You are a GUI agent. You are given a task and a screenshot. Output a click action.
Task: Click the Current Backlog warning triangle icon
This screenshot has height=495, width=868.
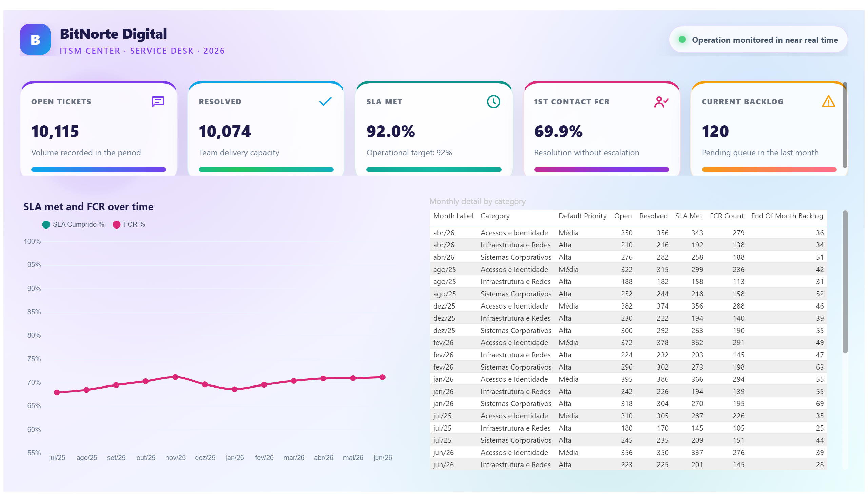[x=828, y=101]
